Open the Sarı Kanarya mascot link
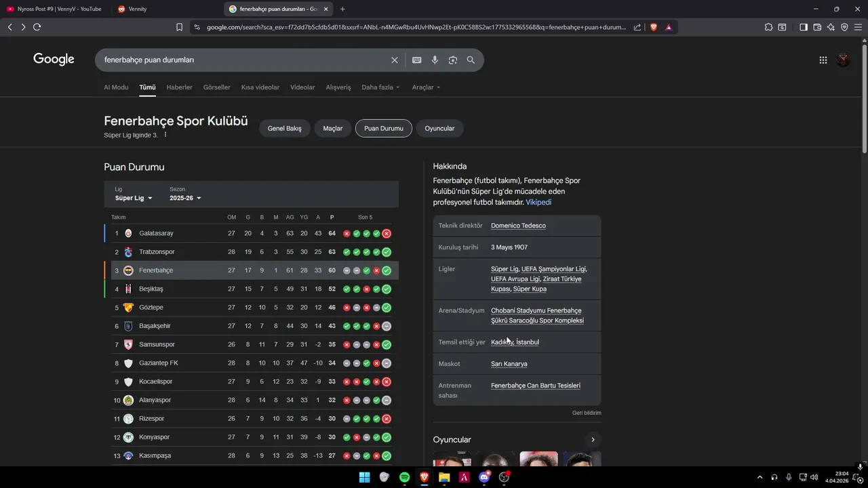The width and height of the screenshot is (868, 488). pyautogui.click(x=509, y=364)
